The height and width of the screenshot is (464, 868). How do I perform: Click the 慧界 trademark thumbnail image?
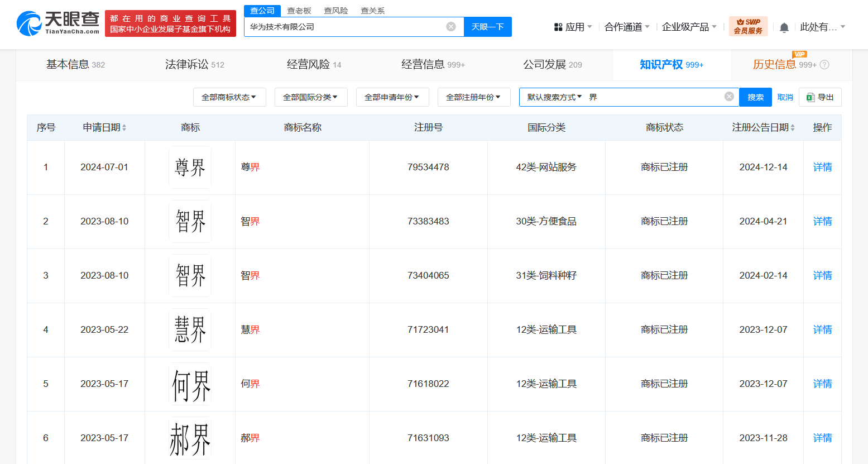pyautogui.click(x=190, y=329)
